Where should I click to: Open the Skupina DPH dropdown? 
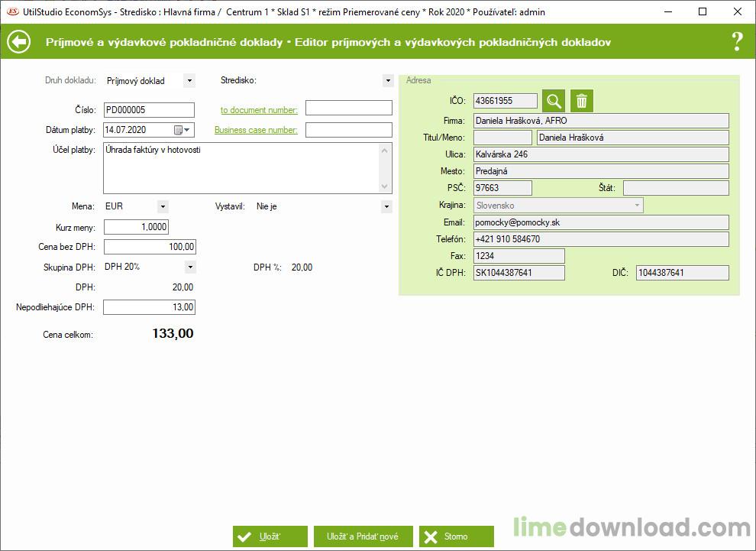pos(190,267)
